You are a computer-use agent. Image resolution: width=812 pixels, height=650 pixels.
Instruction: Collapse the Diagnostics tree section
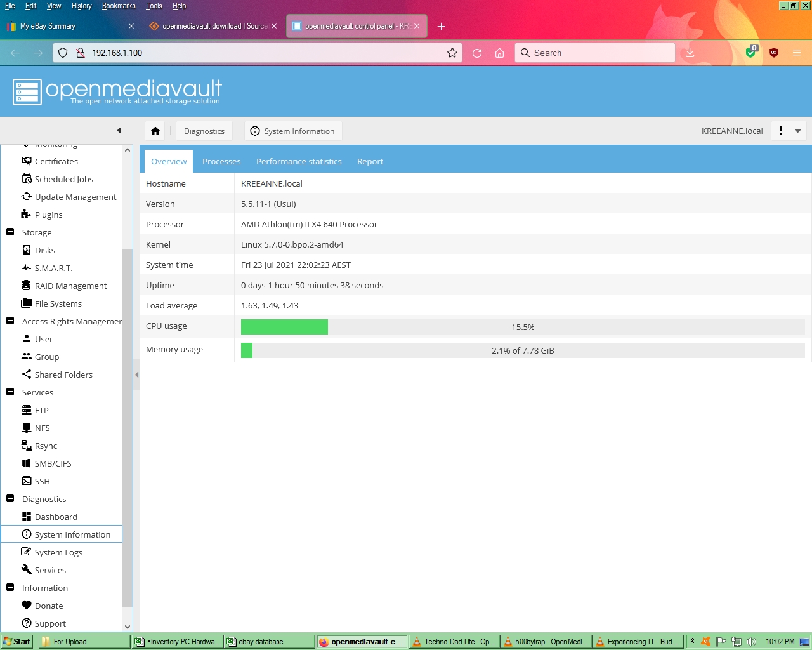coord(10,499)
